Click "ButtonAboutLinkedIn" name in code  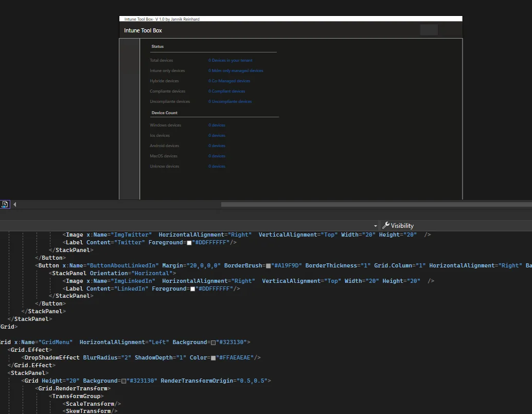[x=123, y=265]
